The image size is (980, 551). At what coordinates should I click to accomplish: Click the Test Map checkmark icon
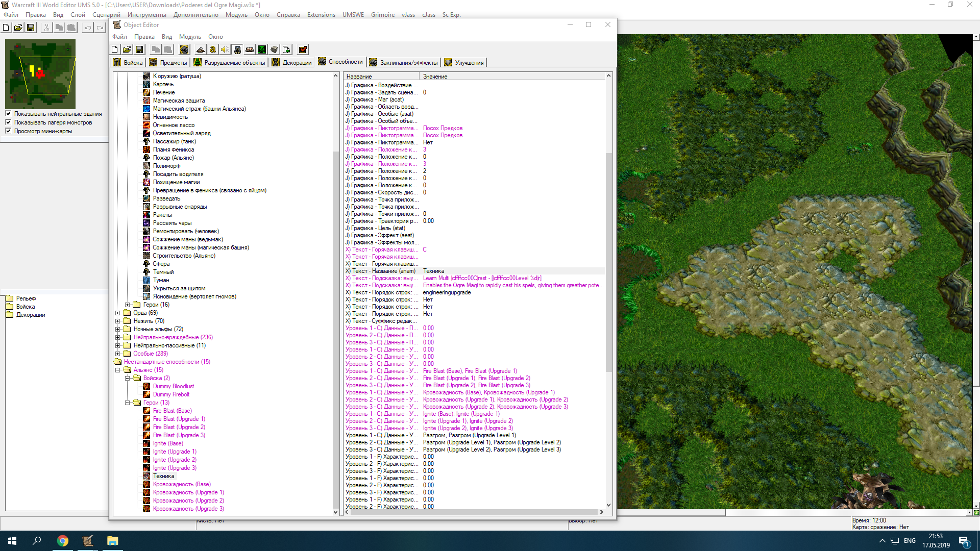(303, 49)
